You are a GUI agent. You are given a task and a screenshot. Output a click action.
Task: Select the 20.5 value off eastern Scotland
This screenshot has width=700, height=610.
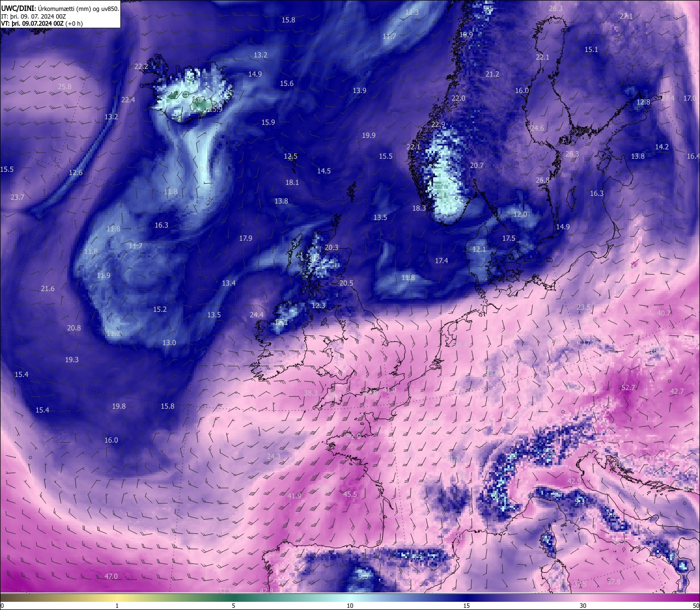(346, 283)
